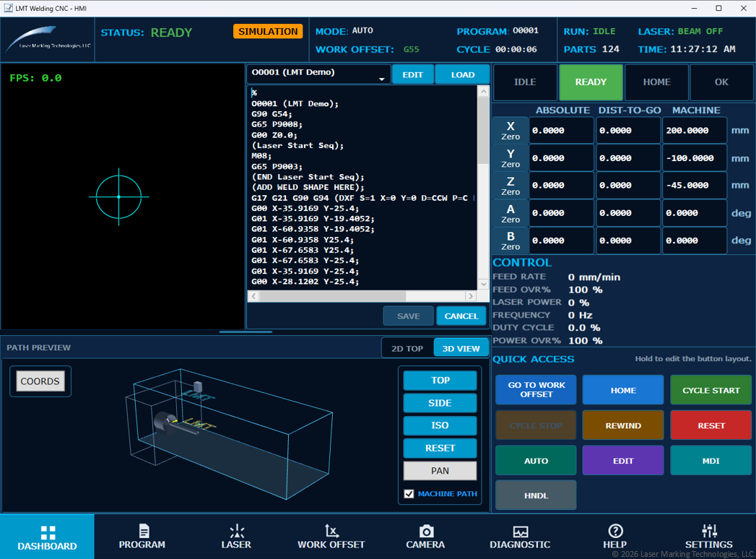Click the code line 'G90 G54;'
The width and height of the screenshot is (756, 559).
tap(272, 114)
